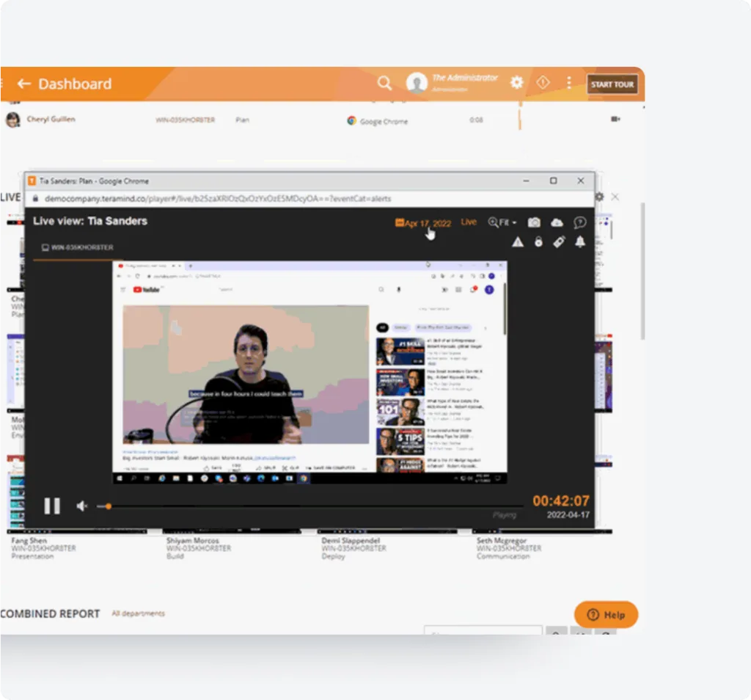
Task: Click the Cheryl Guillen user row name
Action: point(51,119)
